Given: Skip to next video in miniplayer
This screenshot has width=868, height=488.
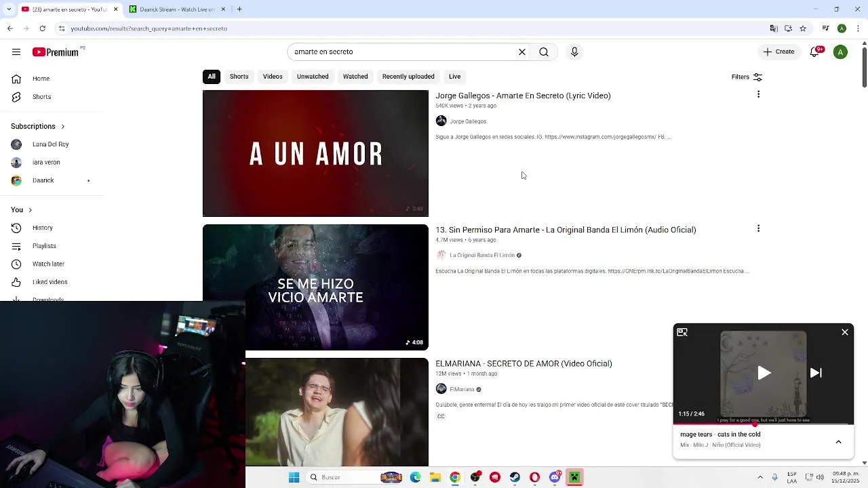Looking at the screenshot, I should 816,373.
